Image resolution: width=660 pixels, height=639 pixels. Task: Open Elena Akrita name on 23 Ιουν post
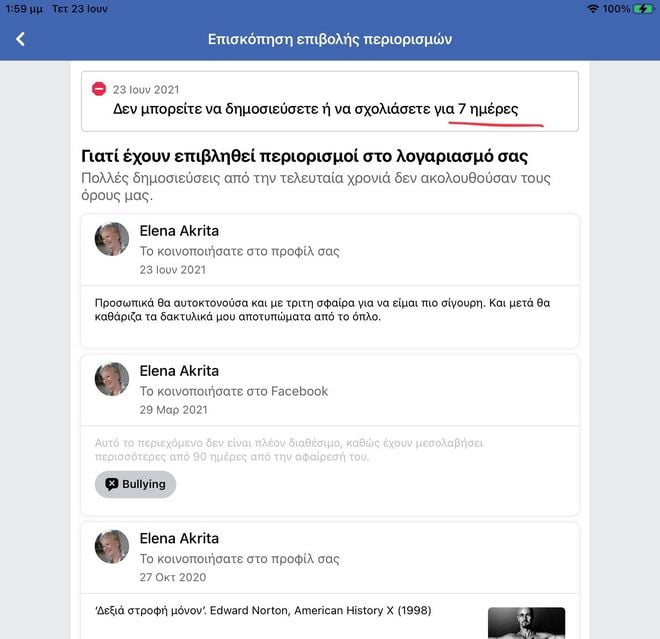179,231
